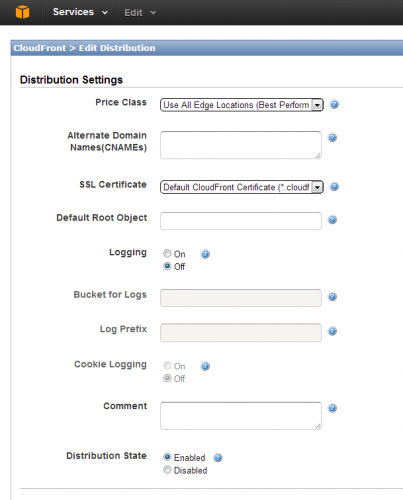Open the Edit menu in top bar
The width and height of the screenshot is (403, 500).
click(x=140, y=13)
